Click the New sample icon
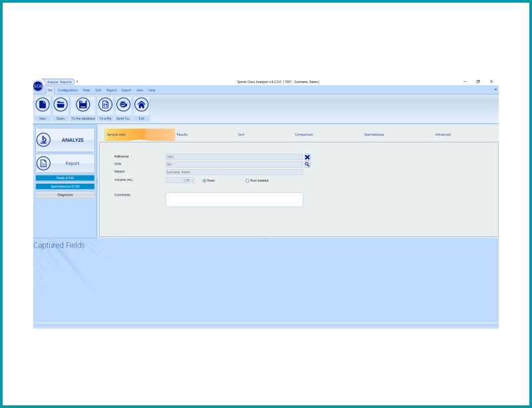This screenshot has height=408, width=532. (43, 104)
